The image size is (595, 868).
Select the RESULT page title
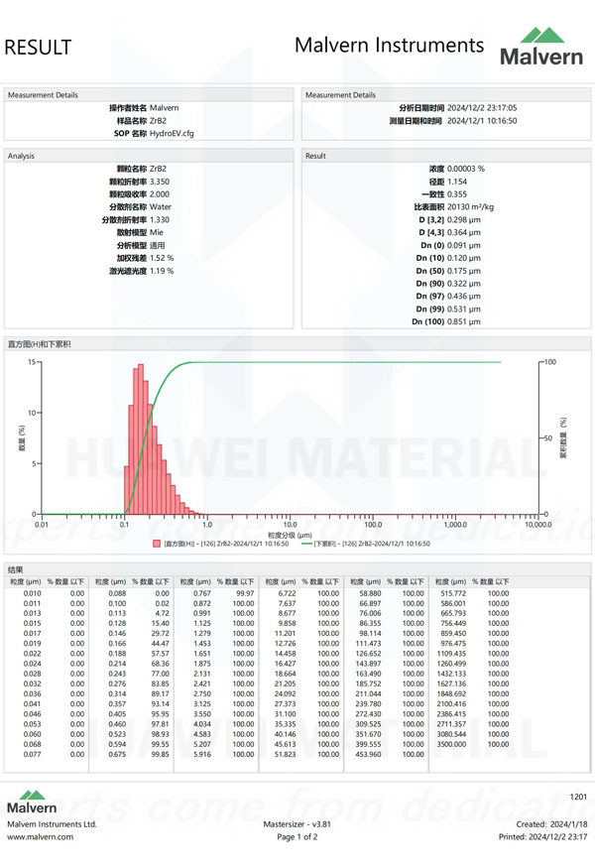coord(39,47)
